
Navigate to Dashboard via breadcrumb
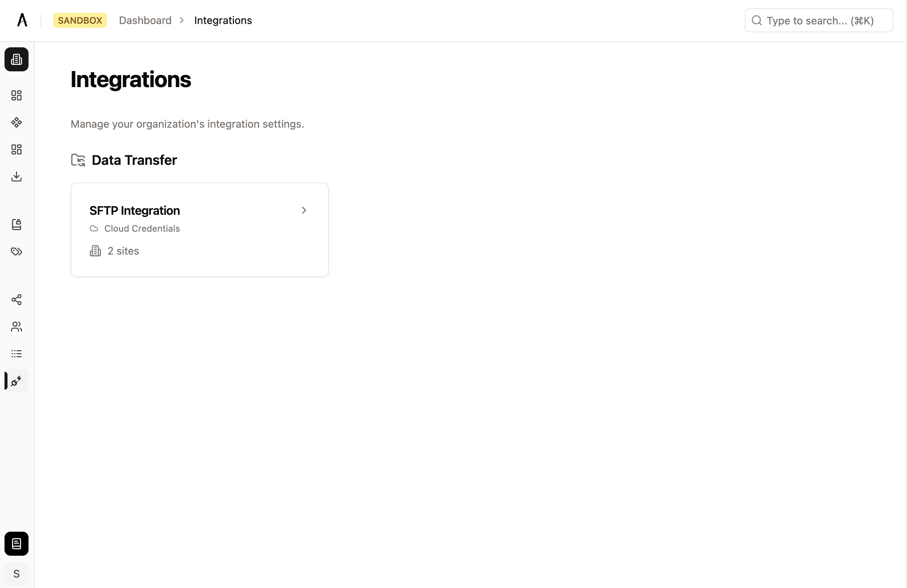[145, 20]
